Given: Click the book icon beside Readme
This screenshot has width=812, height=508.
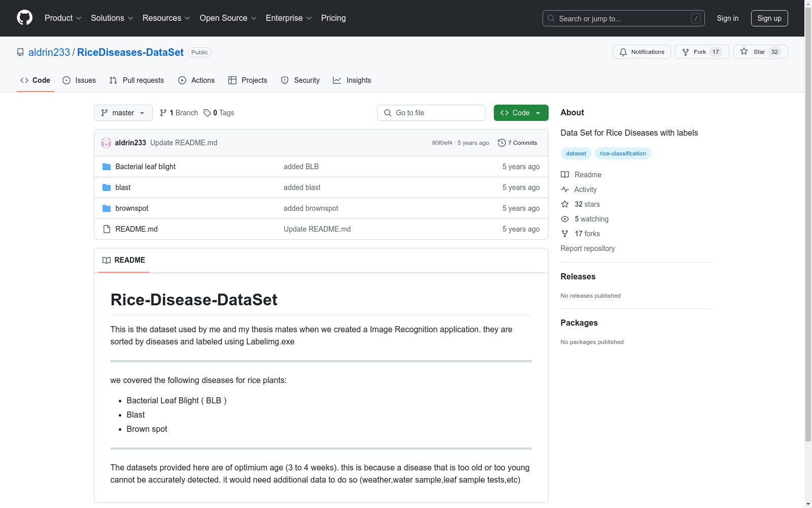Looking at the screenshot, I should (x=565, y=175).
